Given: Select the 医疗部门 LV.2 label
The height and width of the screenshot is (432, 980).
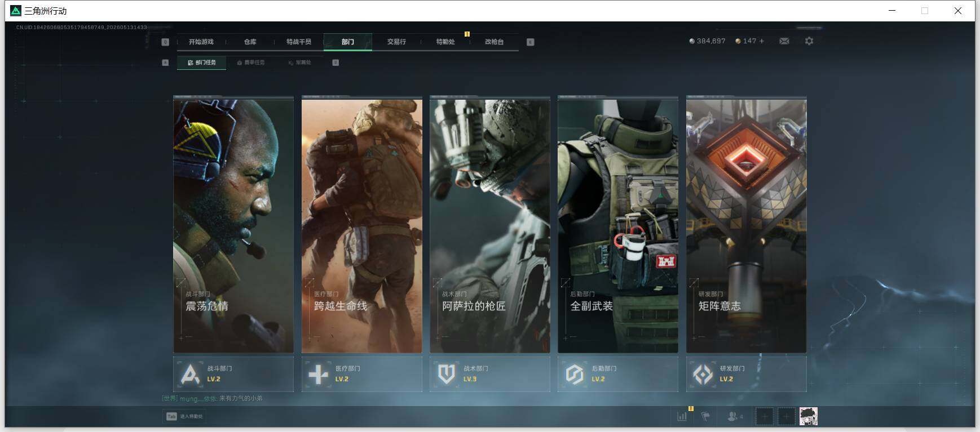Looking at the screenshot, I should coord(347,374).
